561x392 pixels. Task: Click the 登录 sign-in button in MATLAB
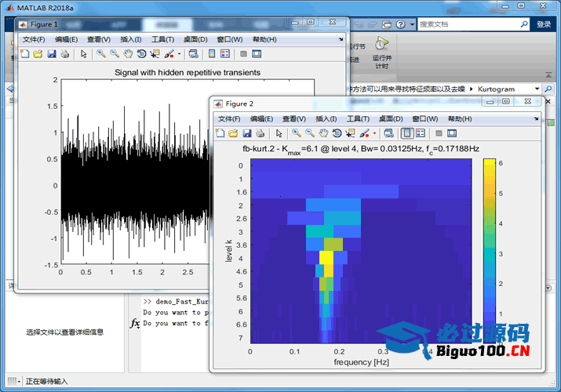click(544, 24)
